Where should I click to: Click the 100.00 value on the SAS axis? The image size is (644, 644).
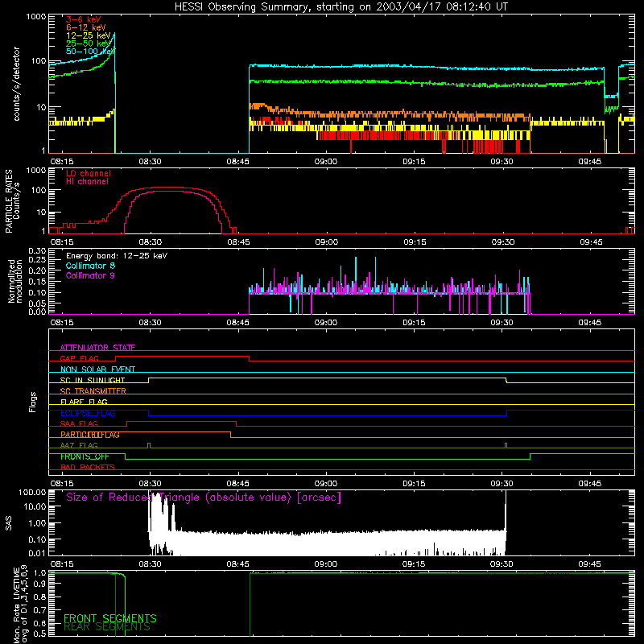32,492
